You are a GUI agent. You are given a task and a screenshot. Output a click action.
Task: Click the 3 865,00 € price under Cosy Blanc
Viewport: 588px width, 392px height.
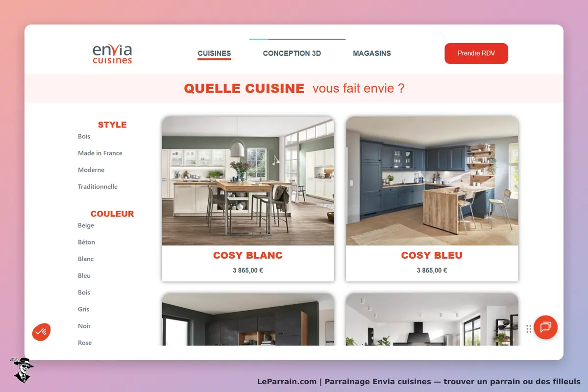point(248,270)
